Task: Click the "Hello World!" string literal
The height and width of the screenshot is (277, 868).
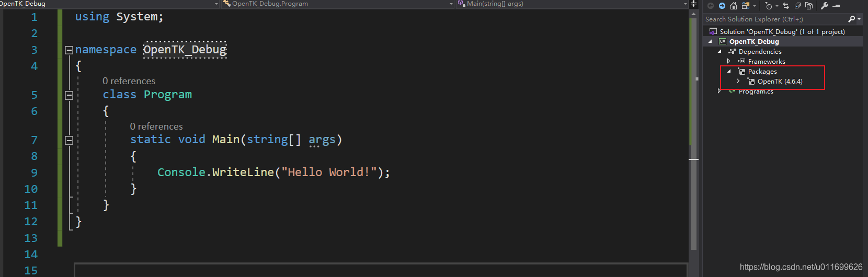Action: coord(329,172)
